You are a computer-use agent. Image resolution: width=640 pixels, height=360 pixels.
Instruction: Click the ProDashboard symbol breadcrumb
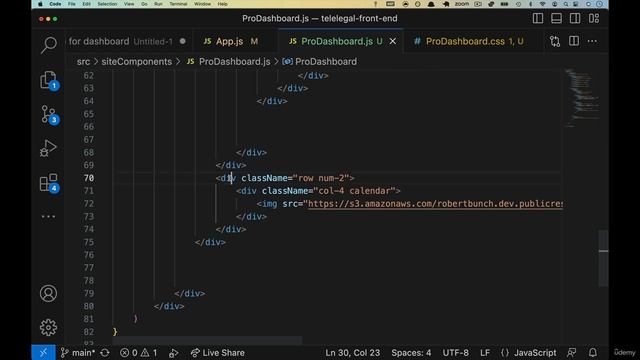tap(325, 62)
